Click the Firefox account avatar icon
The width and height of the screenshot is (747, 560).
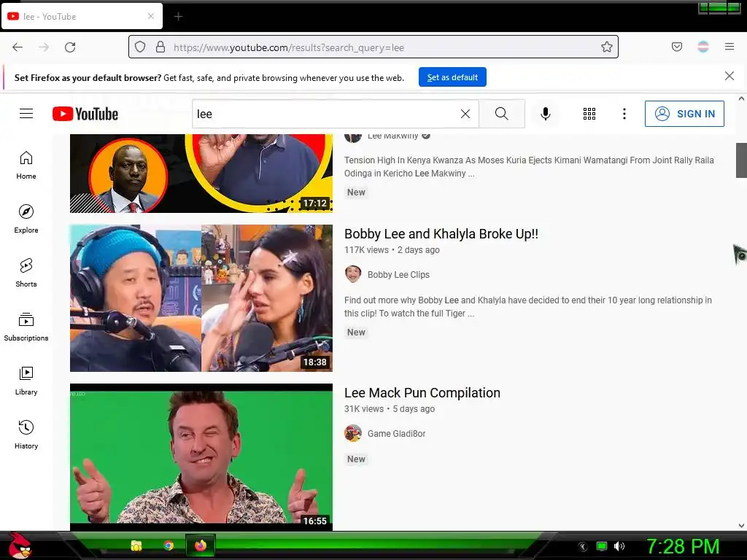tap(703, 47)
